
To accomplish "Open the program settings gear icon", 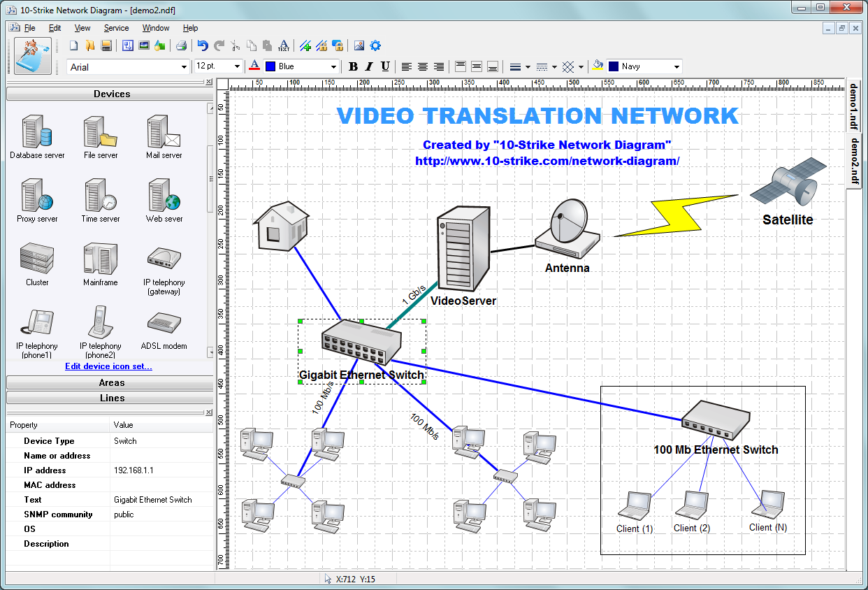I will tap(375, 45).
